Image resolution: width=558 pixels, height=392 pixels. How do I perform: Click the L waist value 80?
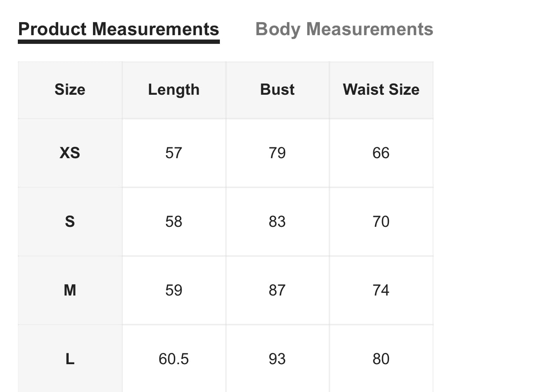381,359
